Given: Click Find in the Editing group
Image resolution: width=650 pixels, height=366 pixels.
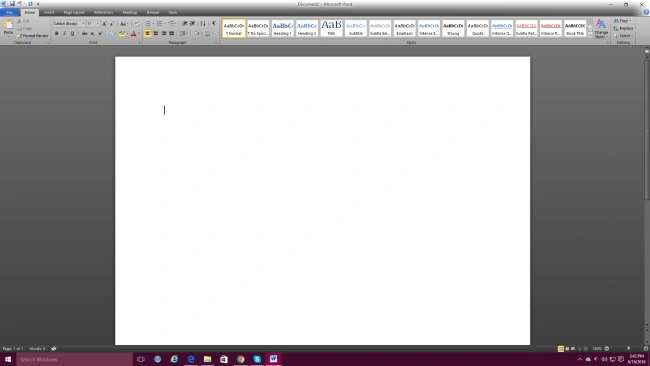Looking at the screenshot, I should point(622,21).
